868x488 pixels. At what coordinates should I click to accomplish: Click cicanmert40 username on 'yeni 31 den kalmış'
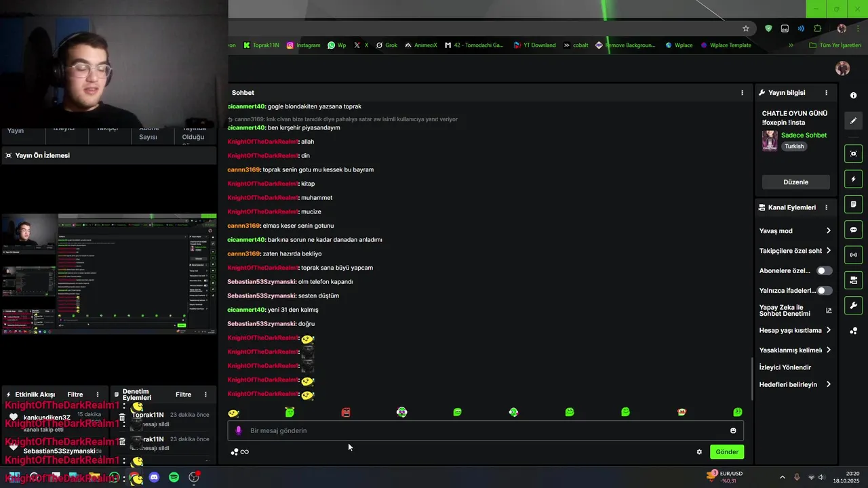click(246, 310)
